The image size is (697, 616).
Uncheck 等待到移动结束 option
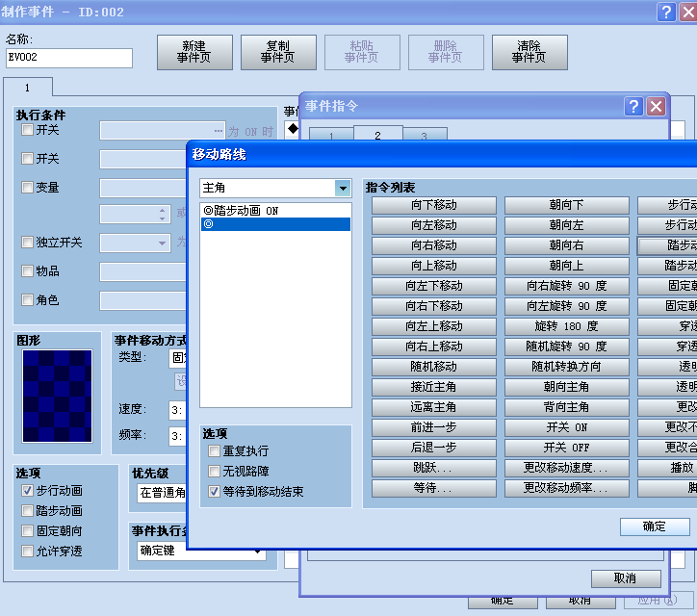(x=214, y=491)
